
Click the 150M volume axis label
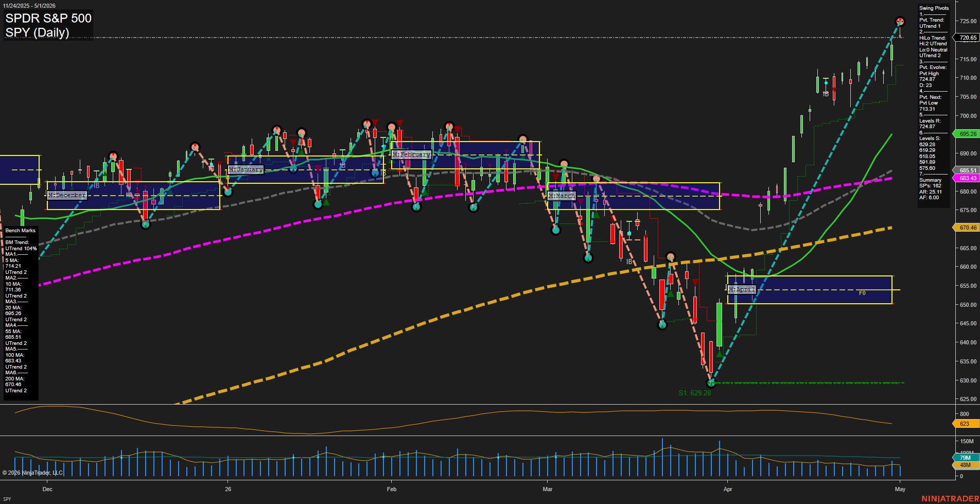tap(967, 441)
